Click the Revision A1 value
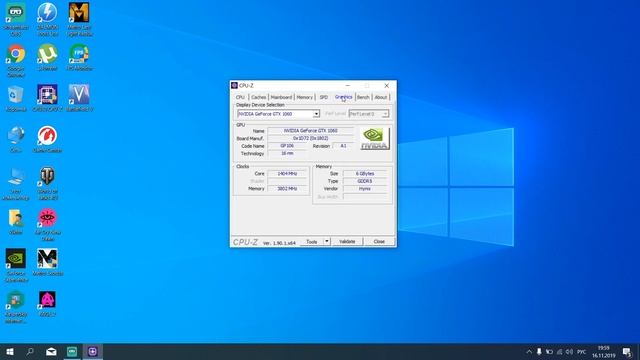The image size is (640, 360). click(x=343, y=146)
